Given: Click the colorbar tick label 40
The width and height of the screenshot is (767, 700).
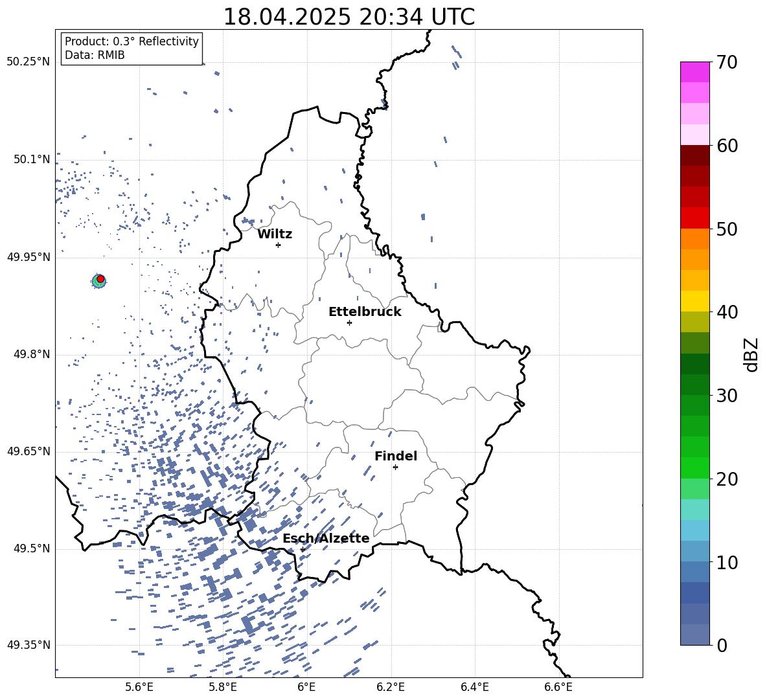Looking at the screenshot, I should click(x=727, y=312).
